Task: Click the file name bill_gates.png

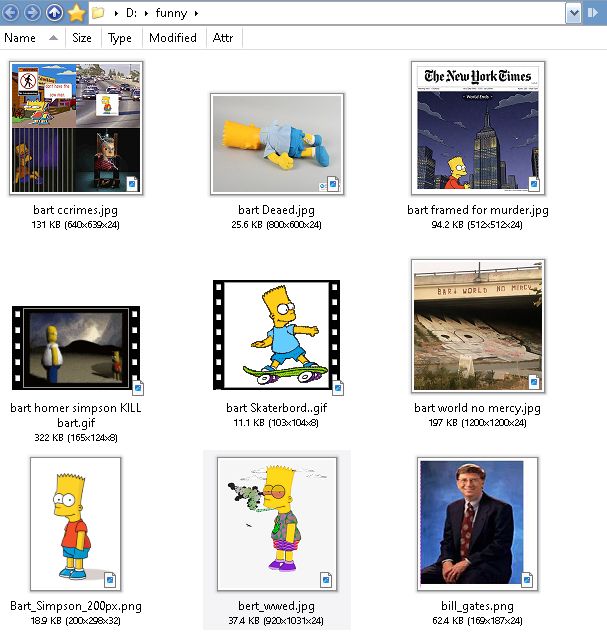Action: click(x=478, y=606)
